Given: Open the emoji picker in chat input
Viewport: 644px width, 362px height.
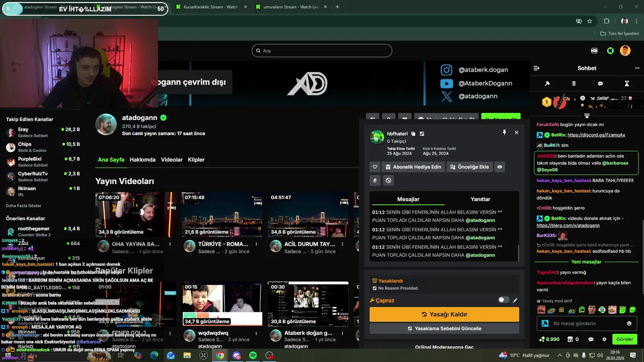Looking at the screenshot, I should tap(629, 323).
